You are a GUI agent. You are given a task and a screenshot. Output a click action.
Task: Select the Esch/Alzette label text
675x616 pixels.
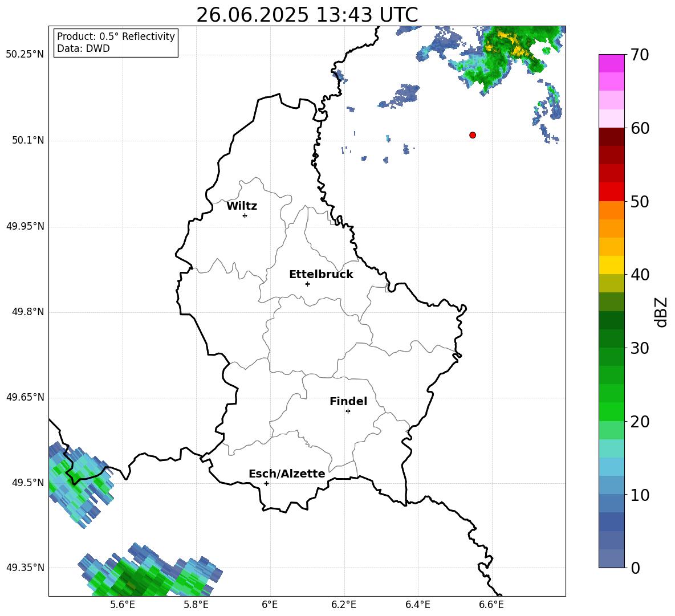point(287,474)
